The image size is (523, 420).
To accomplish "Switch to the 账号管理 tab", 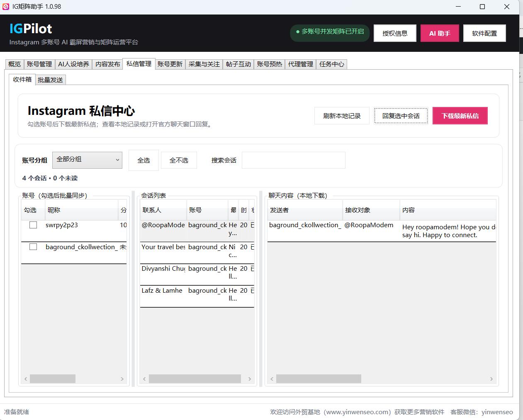I will [x=39, y=64].
